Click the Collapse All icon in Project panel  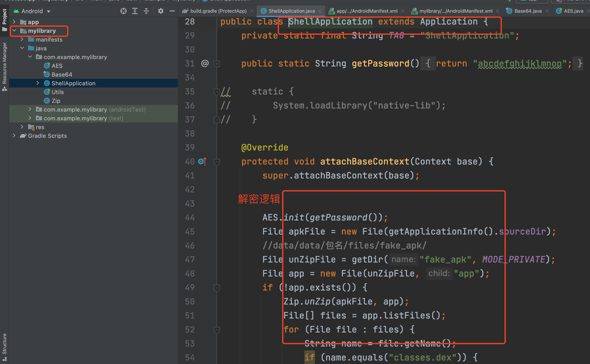click(x=146, y=11)
